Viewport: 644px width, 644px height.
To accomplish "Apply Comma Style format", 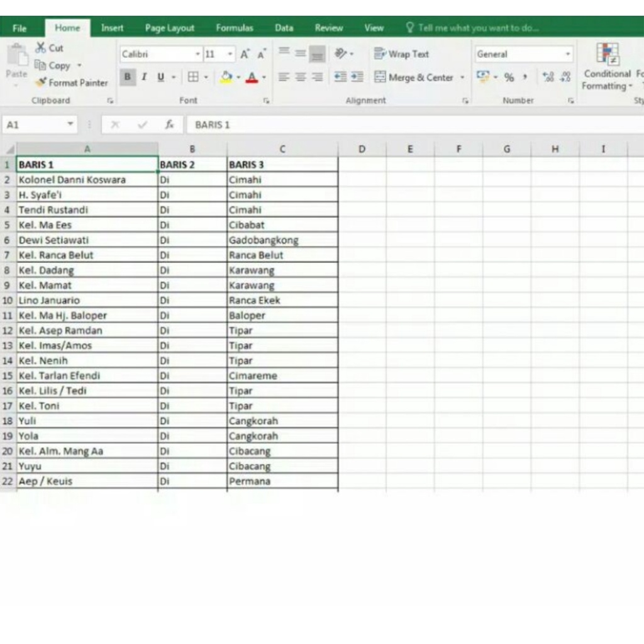I will [x=525, y=77].
